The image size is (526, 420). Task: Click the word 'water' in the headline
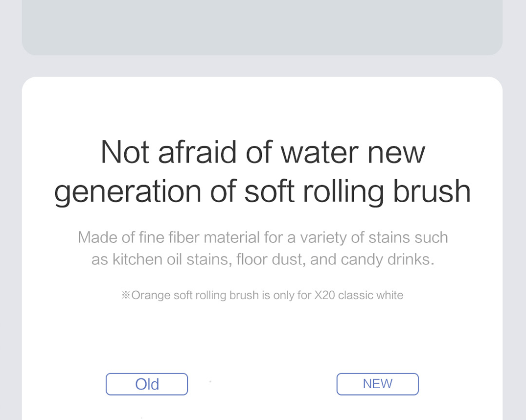[320, 153]
